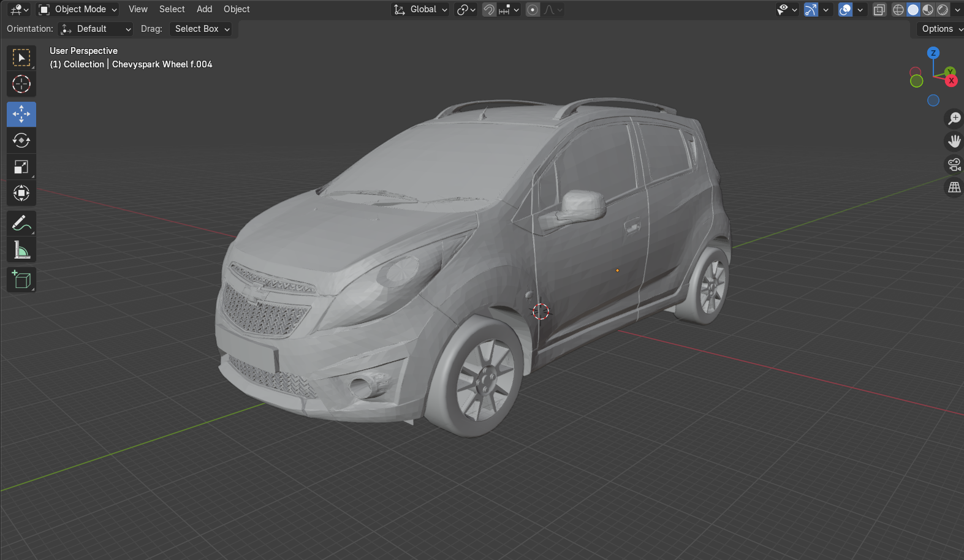This screenshot has width=964, height=560.
Task: Open object visibility and selectability dropdown
Action: pos(787,10)
